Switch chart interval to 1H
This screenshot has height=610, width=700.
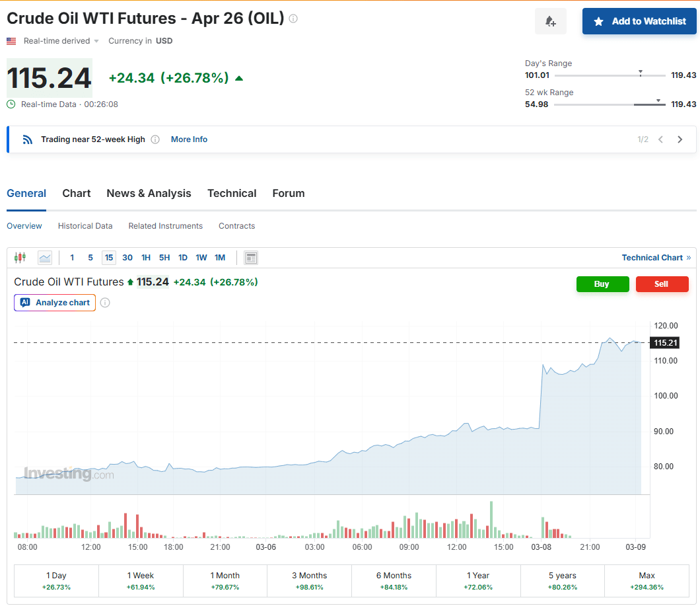click(146, 258)
